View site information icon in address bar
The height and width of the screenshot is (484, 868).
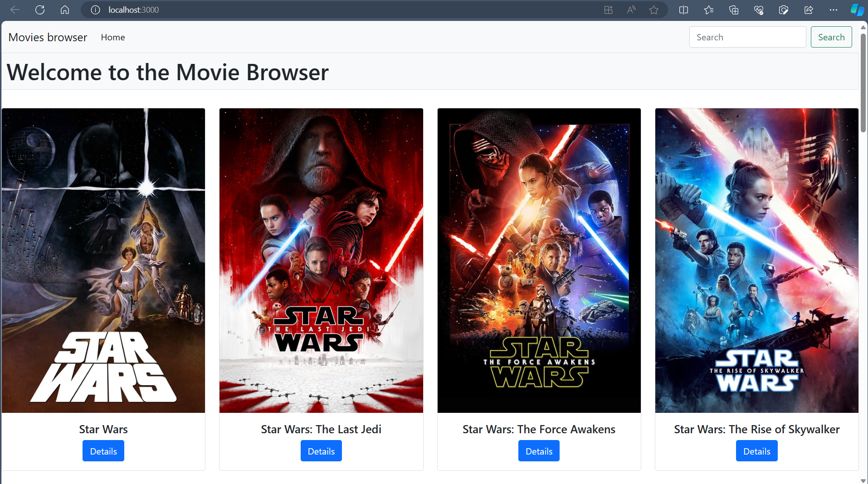pos(95,10)
